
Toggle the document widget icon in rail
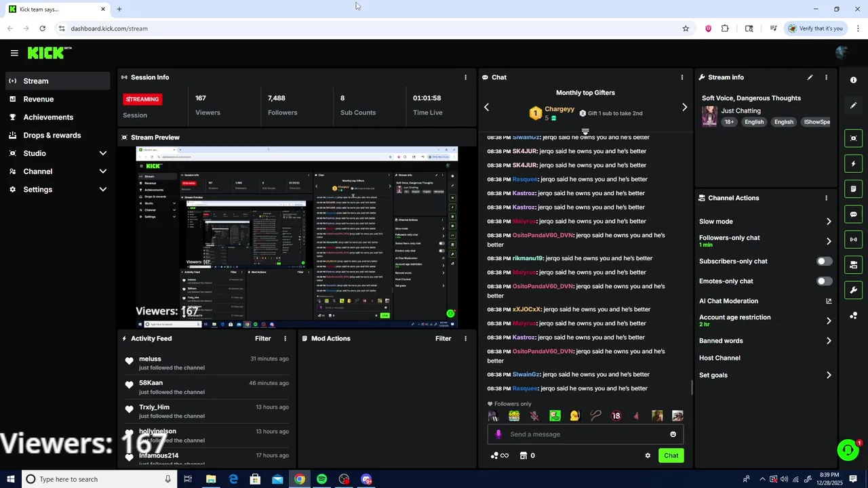point(853,188)
